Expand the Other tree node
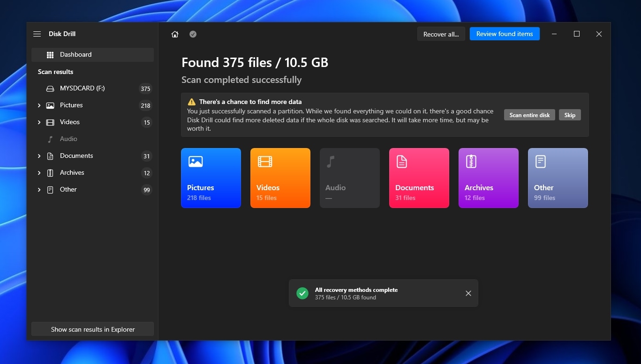This screenshot has height=364, width=641. (39, 190)
